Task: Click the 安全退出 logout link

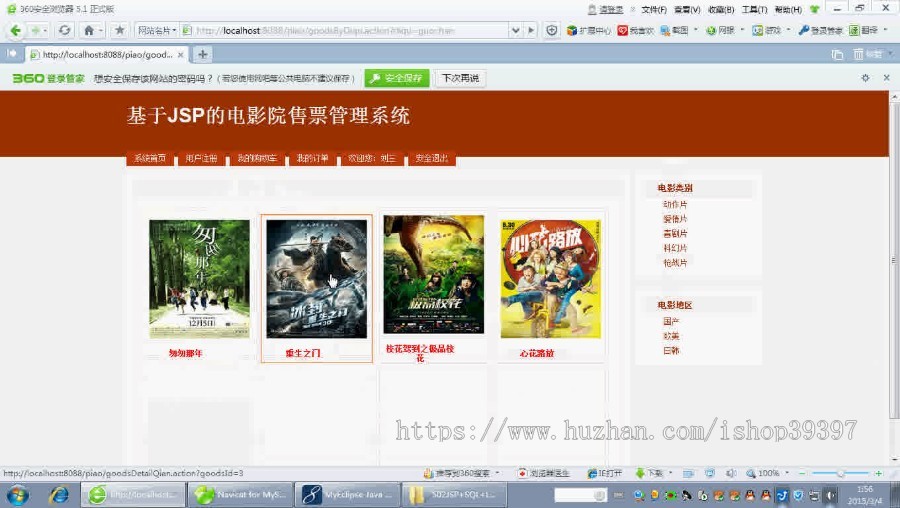Action: 432,158
